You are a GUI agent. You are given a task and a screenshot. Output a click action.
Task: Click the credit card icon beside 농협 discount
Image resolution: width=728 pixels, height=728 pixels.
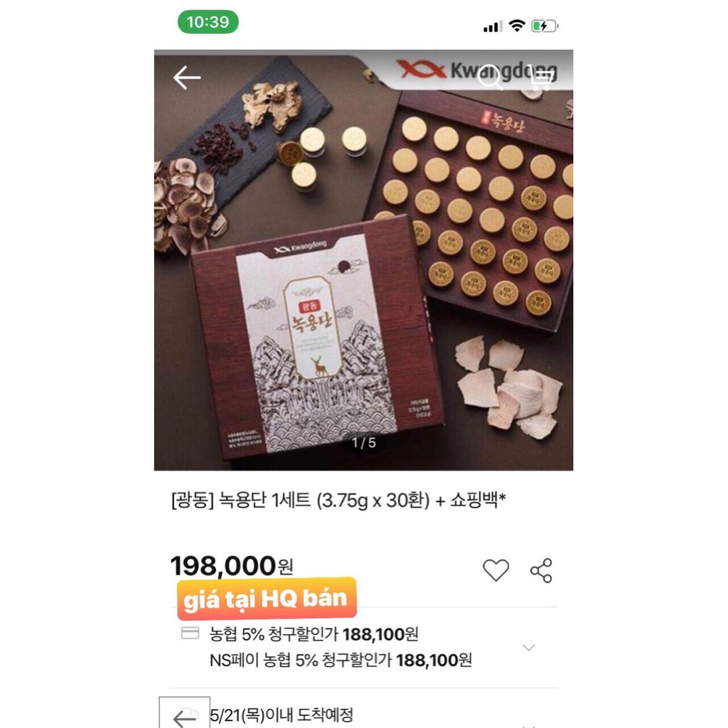190,633
